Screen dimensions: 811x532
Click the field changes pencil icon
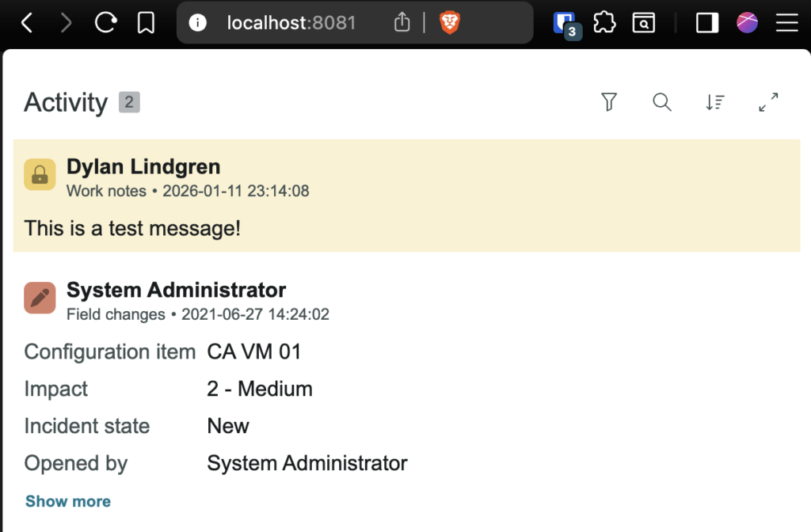[40, 298]
